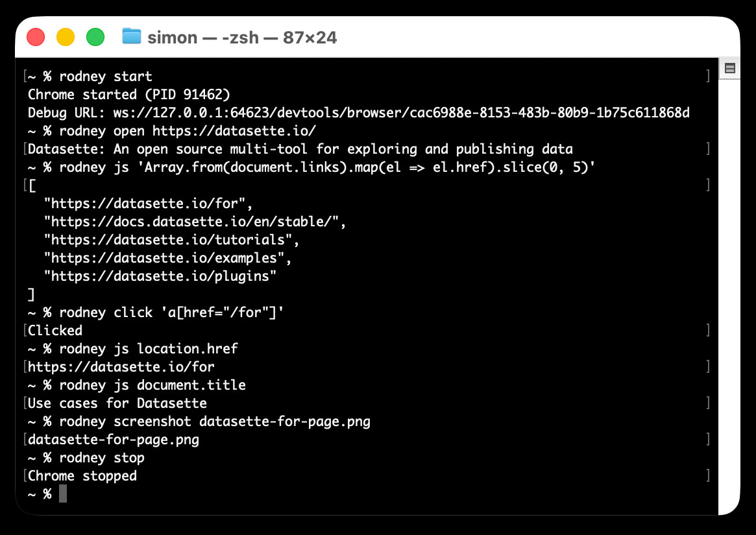This screenshot has height=535, width=756.
Task: Click the red close traffic light
Action: pyautogui.click(x=36, y=37)
